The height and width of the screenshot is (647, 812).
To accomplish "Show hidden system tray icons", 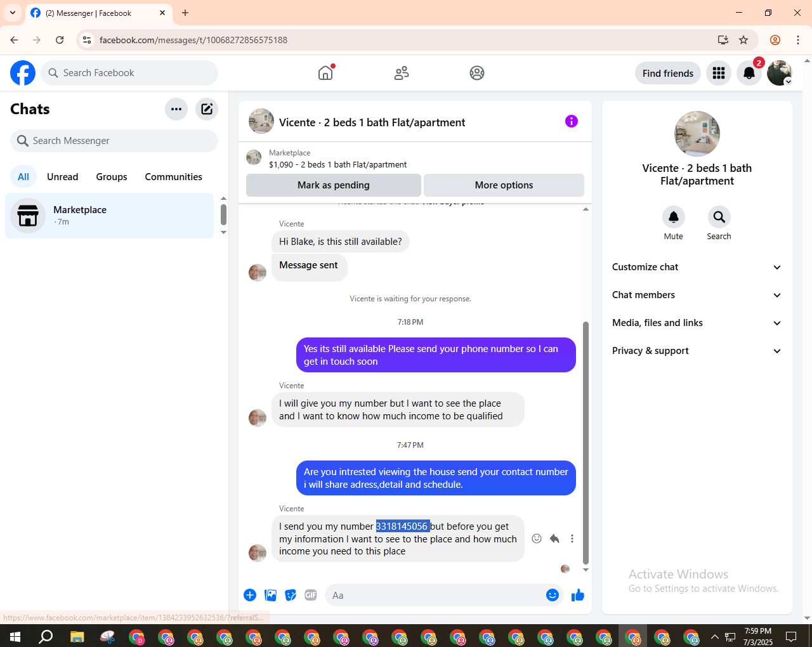I will click(715, 637).
